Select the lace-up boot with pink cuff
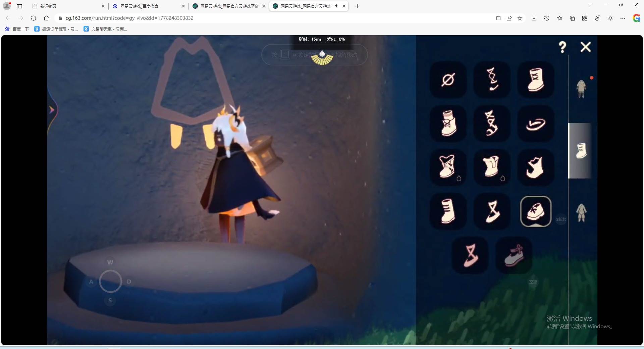Screen dimensions: 644x349 (448, 123)
